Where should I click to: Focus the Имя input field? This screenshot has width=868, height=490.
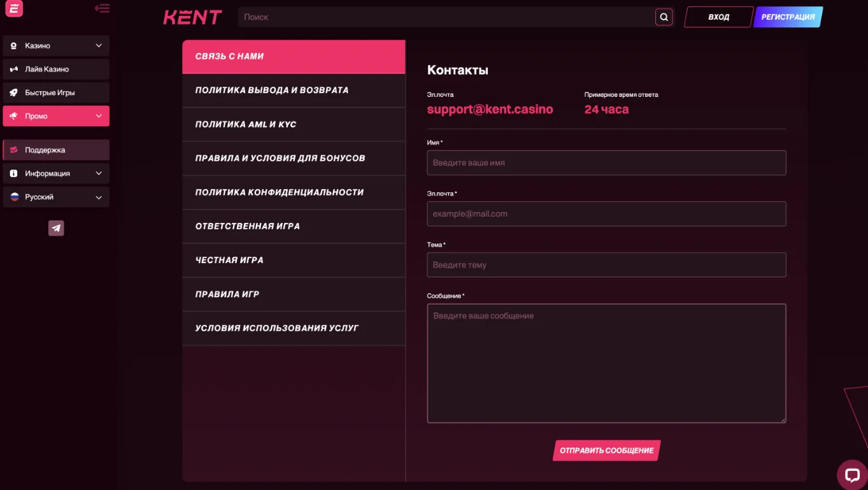[x=606, y=163]
